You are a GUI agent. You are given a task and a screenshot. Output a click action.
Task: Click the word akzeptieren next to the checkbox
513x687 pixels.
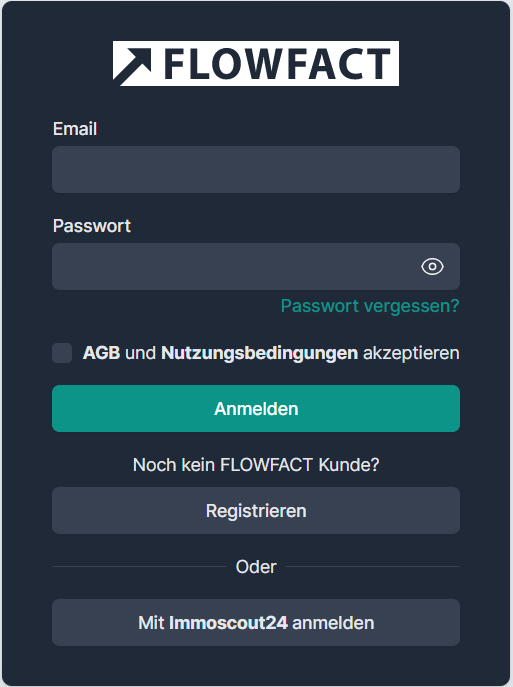tap(411, 353)
